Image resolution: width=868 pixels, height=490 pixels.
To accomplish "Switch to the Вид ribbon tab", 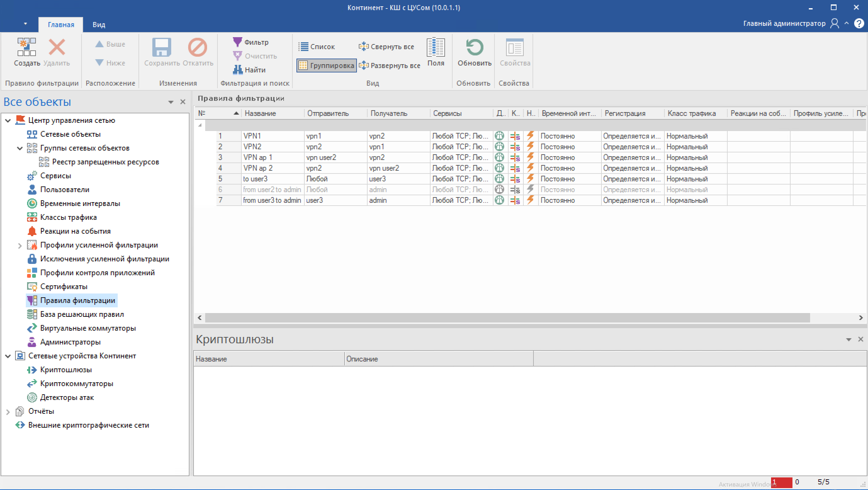I will pos(99,25).
